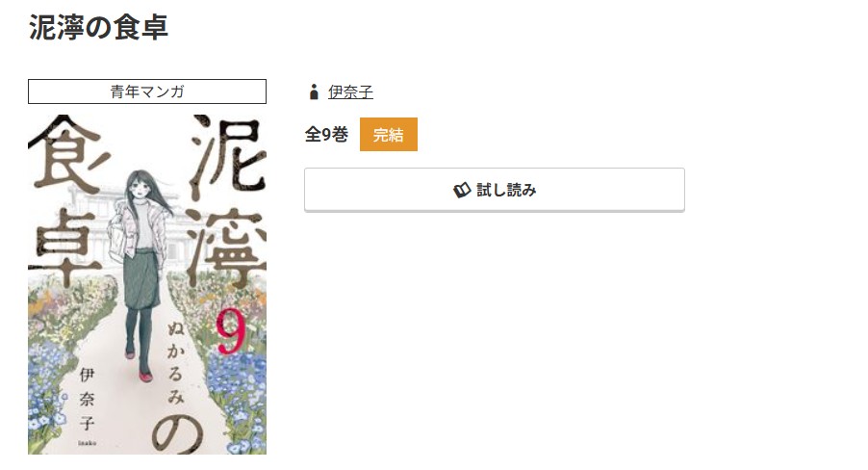Click the small Inako romanized text on cover
868x470 pixels.
click(87, 442)
